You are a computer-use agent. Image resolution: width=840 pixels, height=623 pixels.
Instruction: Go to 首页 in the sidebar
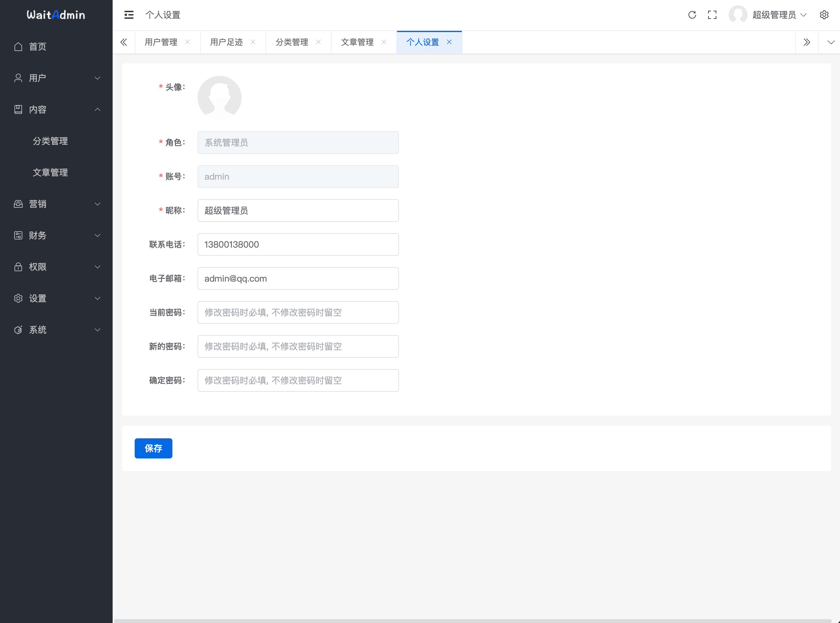[x=38, y=46]
